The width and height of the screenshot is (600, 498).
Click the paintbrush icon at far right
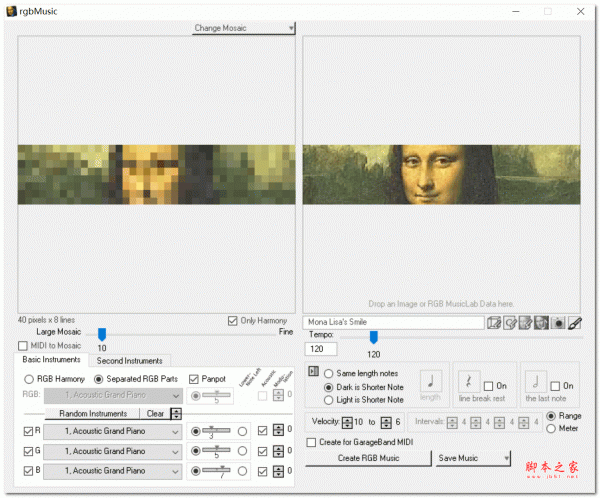tap(575, 323)
